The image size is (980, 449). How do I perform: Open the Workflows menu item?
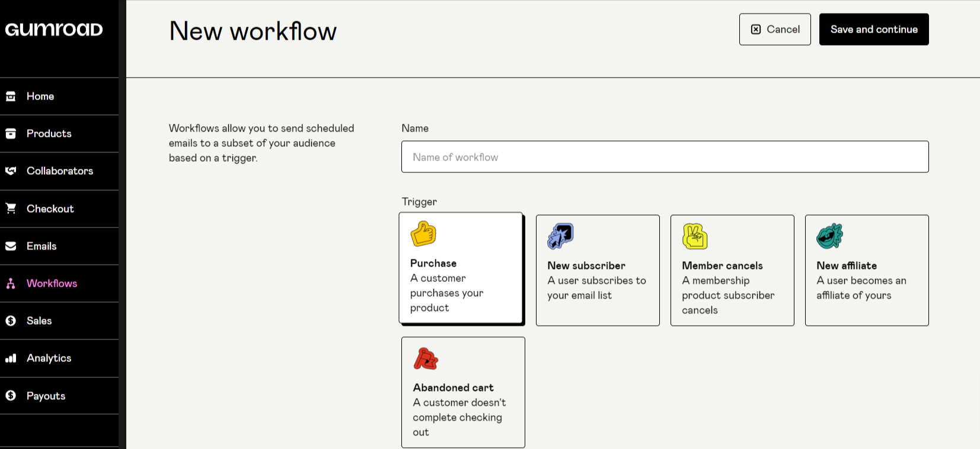point(52,284)
